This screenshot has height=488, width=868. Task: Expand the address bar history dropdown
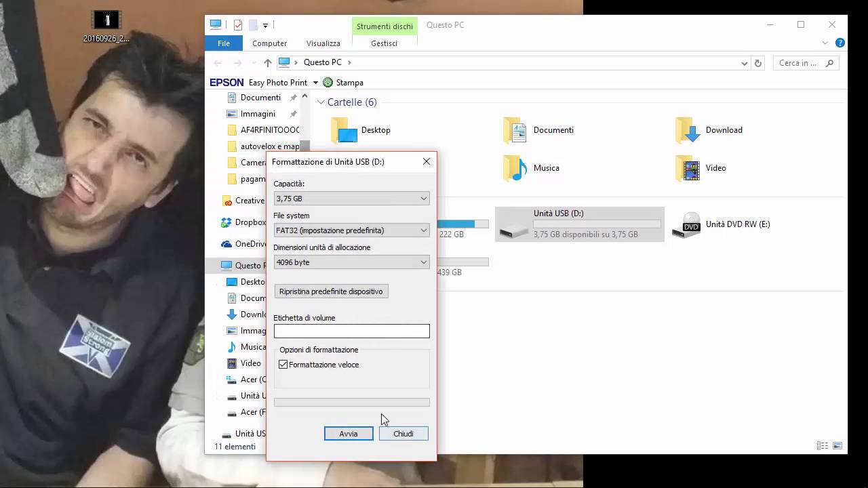click(x=744, y=63)
